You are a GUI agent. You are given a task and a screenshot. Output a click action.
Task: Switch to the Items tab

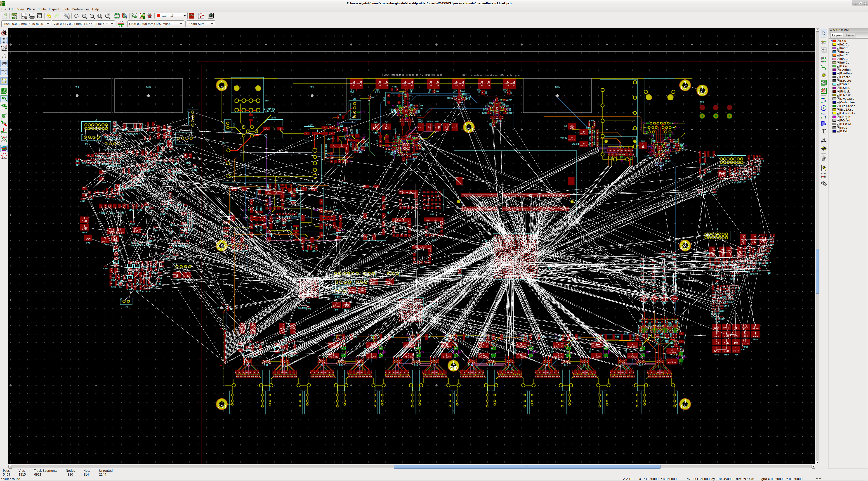tap(849, 36)
